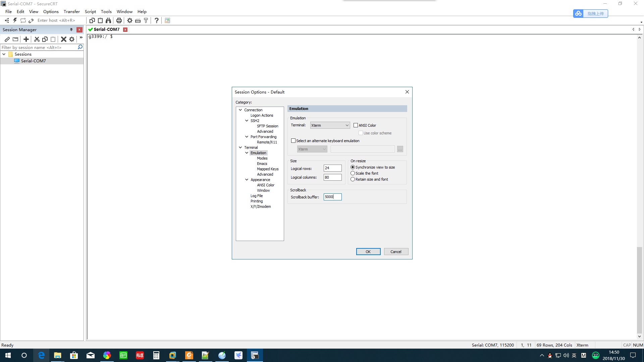Enable the ANSI Color checkbox
The height and width of the screenshot is (362, 644).
coord(356,125)
